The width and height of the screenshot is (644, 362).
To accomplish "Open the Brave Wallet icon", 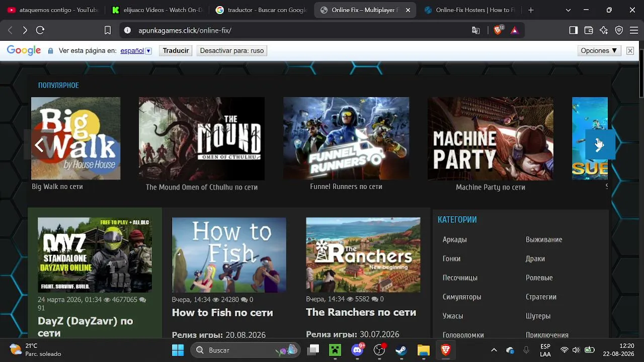I will tap(589, 30).
